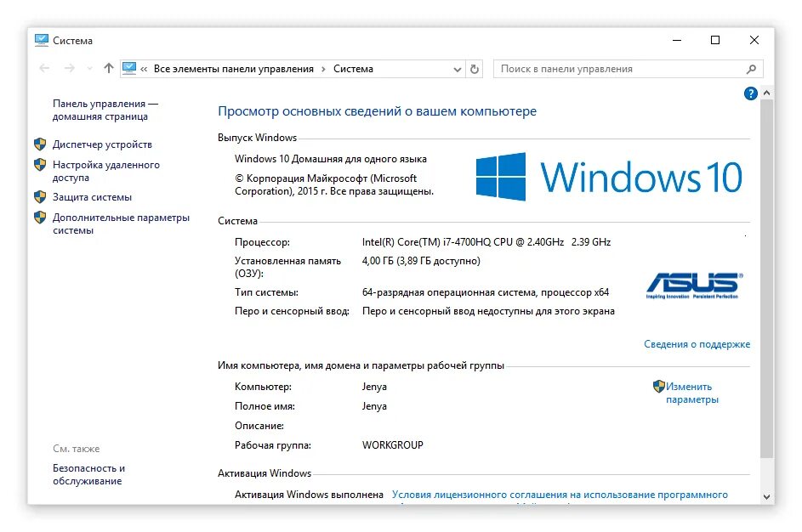Click Все элементы панели управления breadcrumb

coord(234,69)
